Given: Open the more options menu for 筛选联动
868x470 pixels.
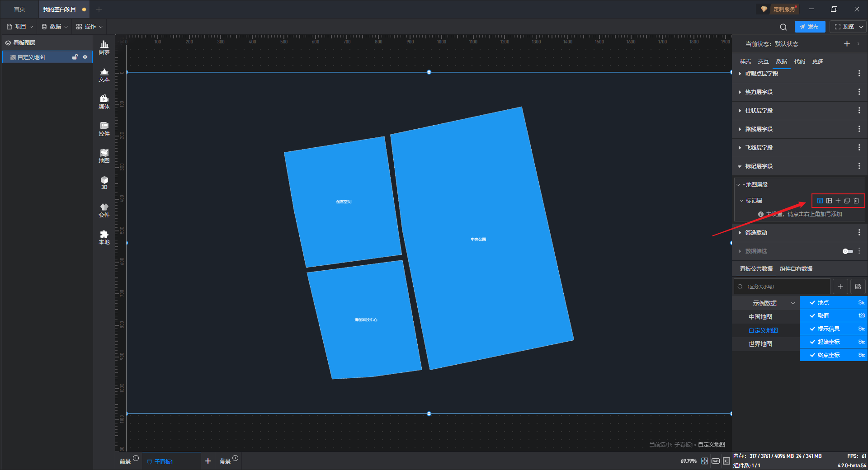Looking at the screenshot, I should [859, 232].
